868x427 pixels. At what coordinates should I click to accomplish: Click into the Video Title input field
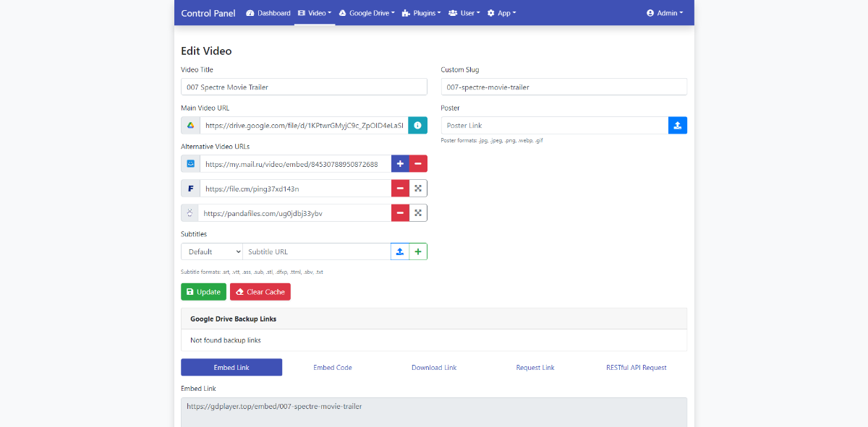click(304, 87)
